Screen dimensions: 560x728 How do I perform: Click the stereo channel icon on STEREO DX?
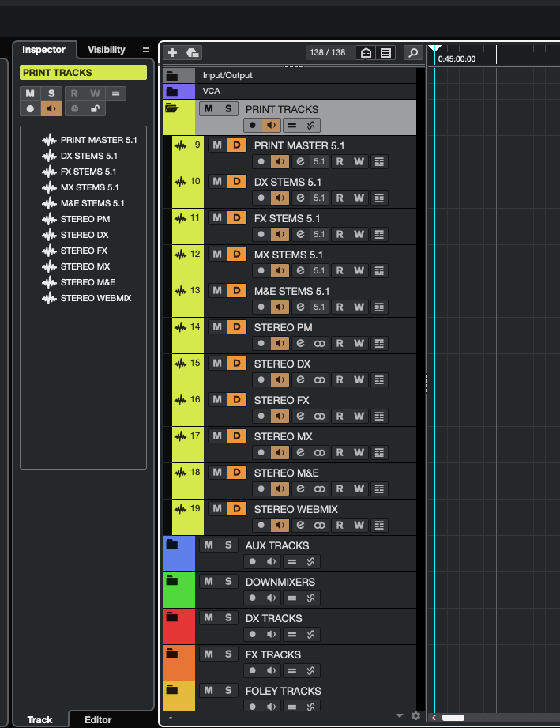(319, 379)
